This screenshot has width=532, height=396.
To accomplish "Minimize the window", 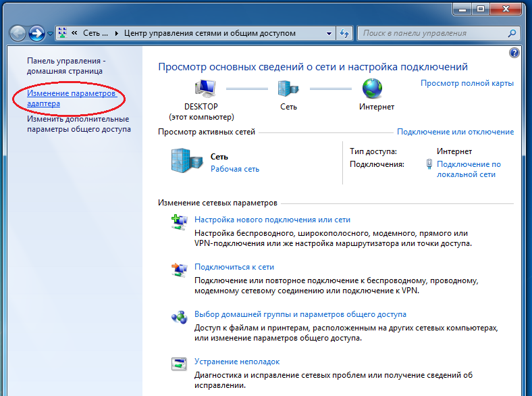I will [x=462, y=9].
